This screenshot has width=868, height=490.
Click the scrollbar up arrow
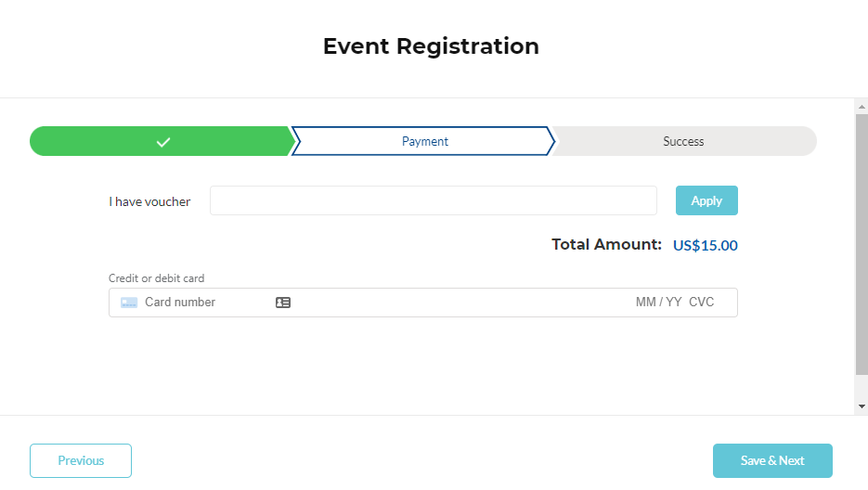coord(862,107)
